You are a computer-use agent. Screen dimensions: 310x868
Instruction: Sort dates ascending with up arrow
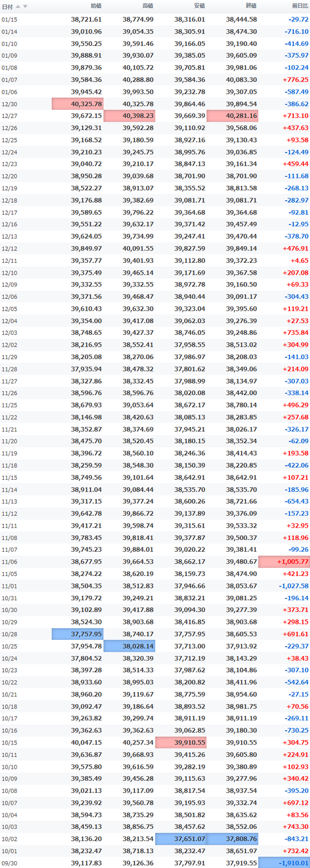18,6
